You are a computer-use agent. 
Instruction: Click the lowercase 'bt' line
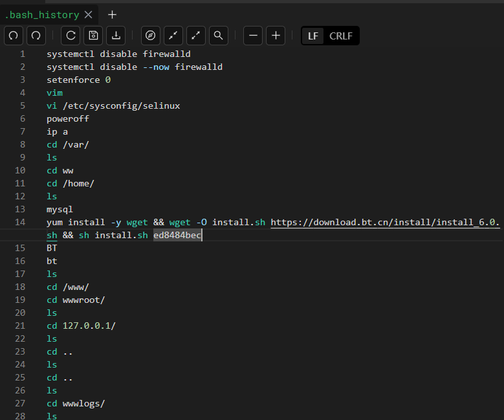pos(52,261)
